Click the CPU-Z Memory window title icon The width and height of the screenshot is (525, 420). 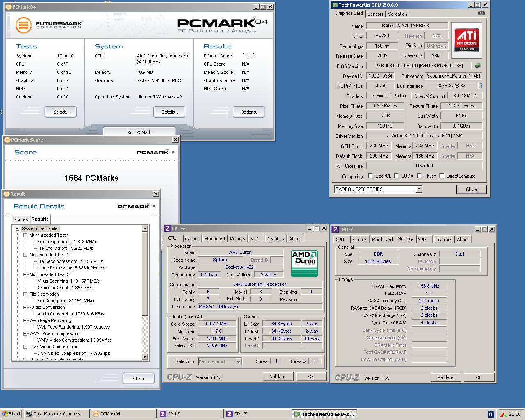pyautogui.click(x=335, y=229)
